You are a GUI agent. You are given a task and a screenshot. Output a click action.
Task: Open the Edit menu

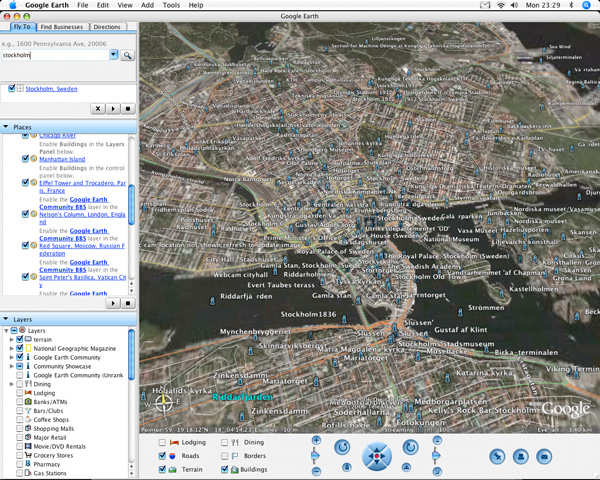[x=103, y=5]
